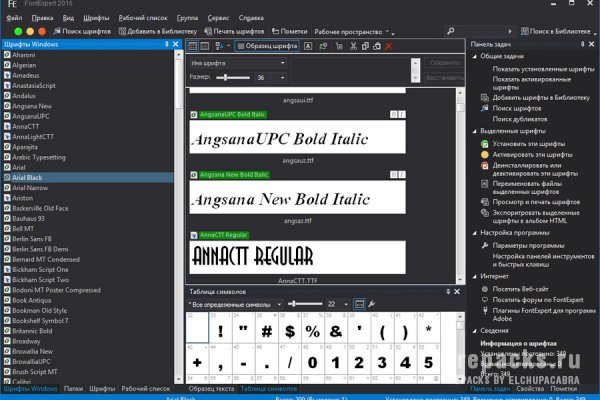
Task: Open the Правка menu
Action: (42, 18)
